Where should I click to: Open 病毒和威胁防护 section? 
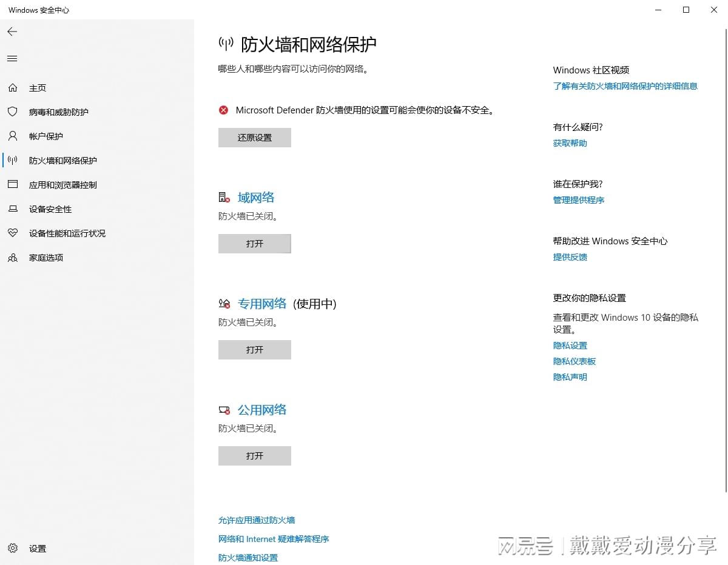click(59, 112)
